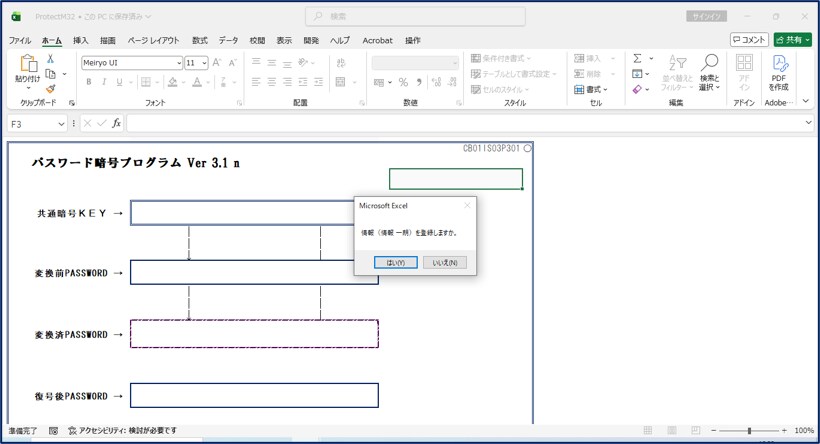Toggle right text alignment
The image size is (820, 444).
pyautogui.click(x=288, y=82)
